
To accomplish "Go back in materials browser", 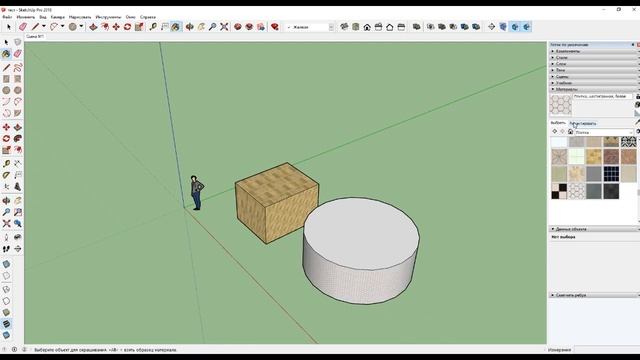I will coord(554,131).
